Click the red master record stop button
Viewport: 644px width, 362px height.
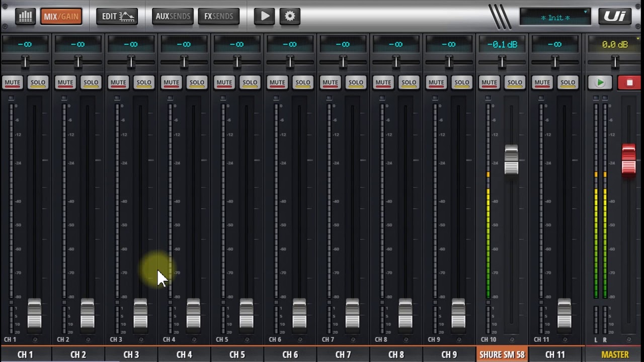coord(629,82)
